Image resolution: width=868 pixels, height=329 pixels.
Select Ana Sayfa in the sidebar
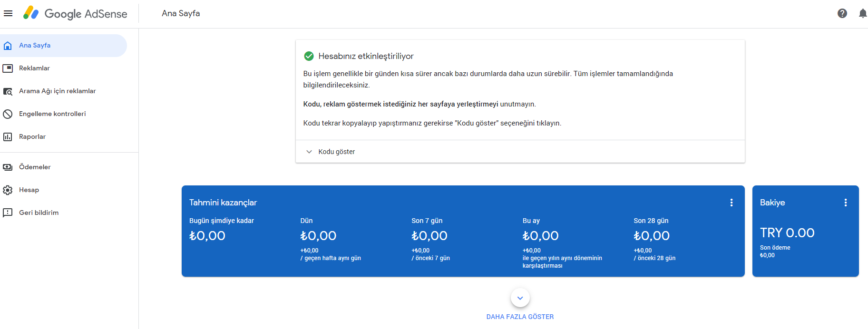35,46
